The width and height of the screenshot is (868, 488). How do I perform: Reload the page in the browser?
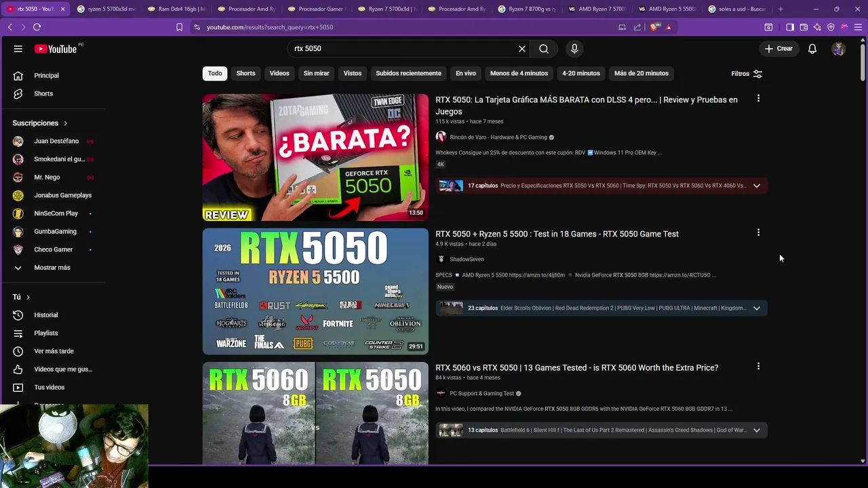point(37,27)
